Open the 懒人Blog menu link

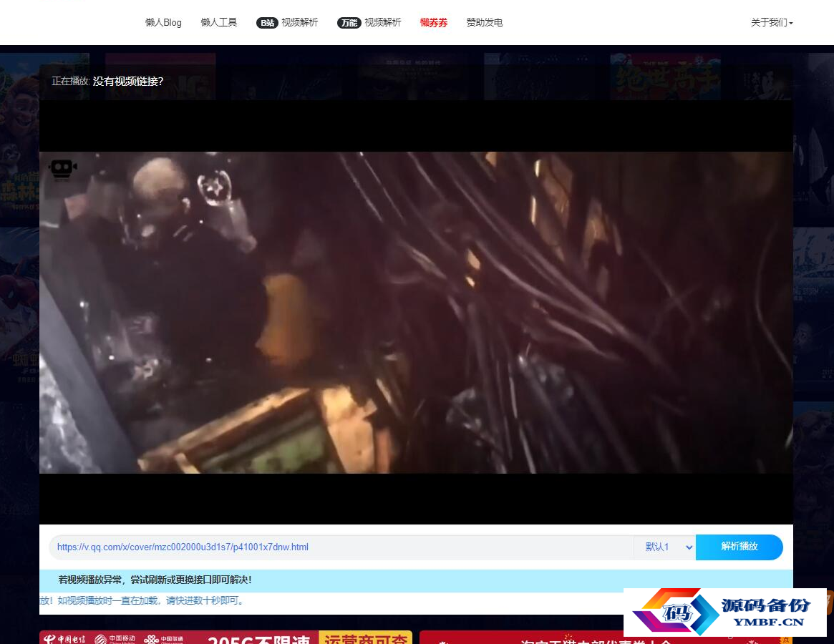click(163, 22)
